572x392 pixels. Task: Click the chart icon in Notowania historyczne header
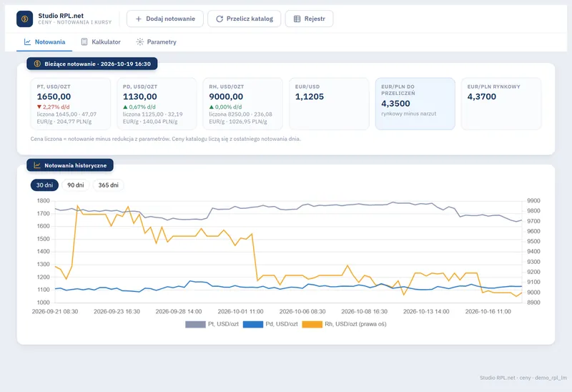[37, 165]
